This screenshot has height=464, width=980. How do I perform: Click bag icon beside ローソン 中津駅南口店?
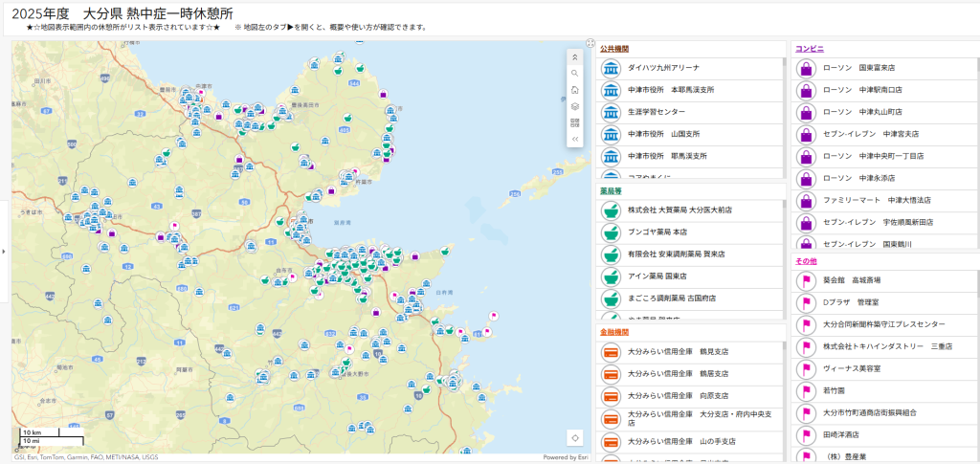point(806,90)
